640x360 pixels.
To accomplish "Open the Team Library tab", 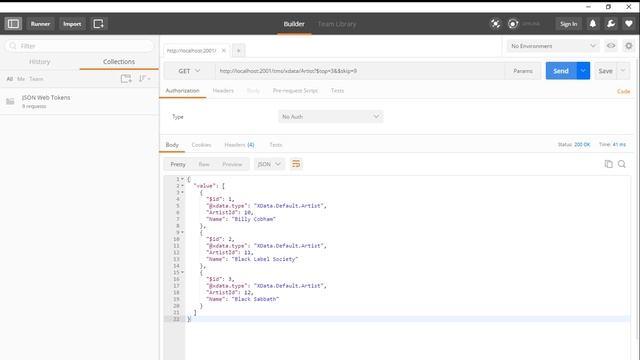I will (337, 24).
